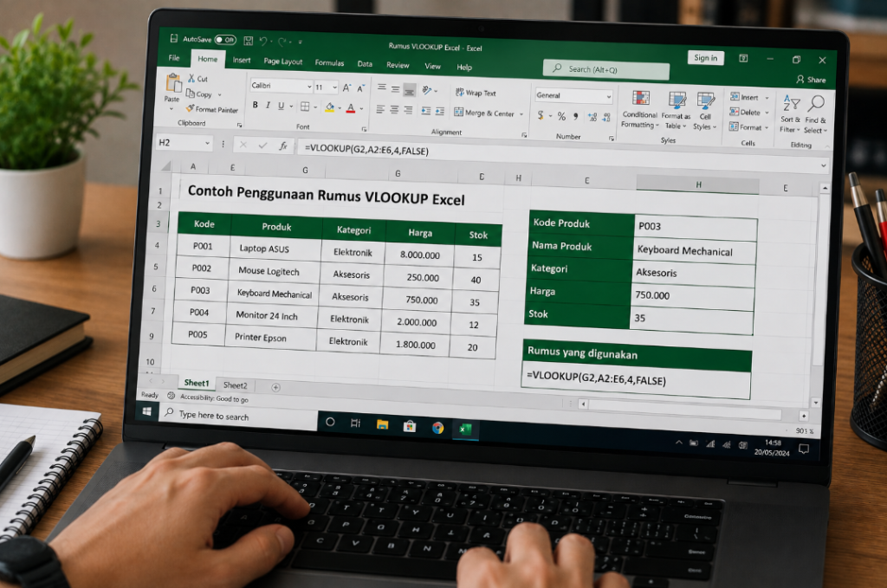The image size is (887, 588).
Task: Click the Percent Style icon
Action: click(561, 116)
